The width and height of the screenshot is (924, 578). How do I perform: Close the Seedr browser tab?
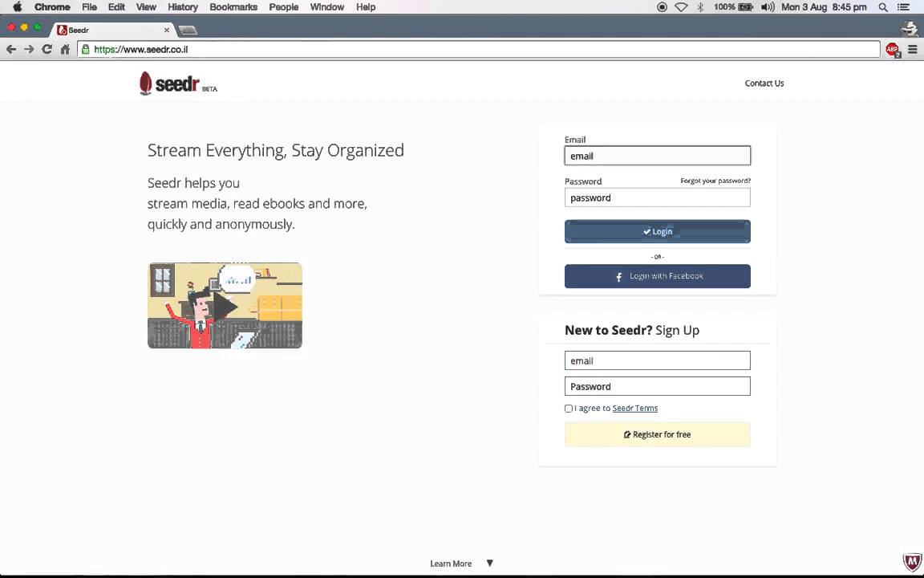coord(167,30)
